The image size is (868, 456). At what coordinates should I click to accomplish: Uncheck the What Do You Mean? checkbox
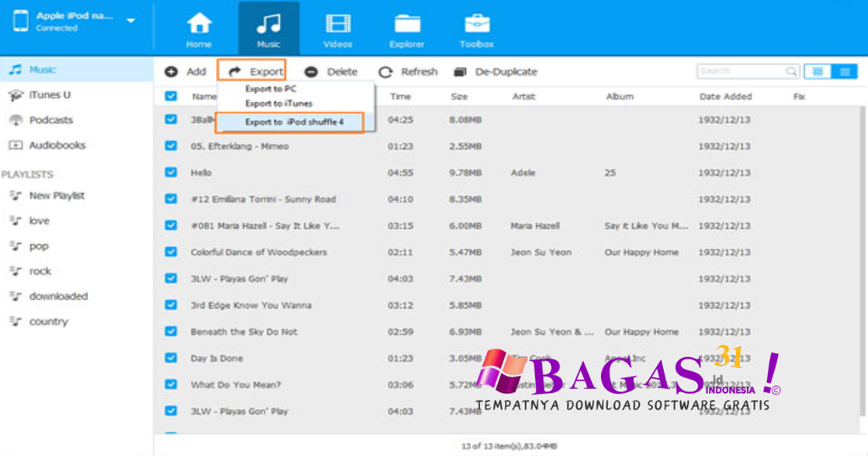click(x=171, y=385)
